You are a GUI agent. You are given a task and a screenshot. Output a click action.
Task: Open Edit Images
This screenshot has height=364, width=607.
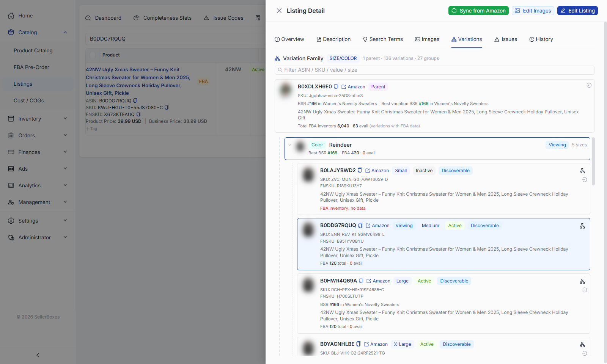(533, 11)
